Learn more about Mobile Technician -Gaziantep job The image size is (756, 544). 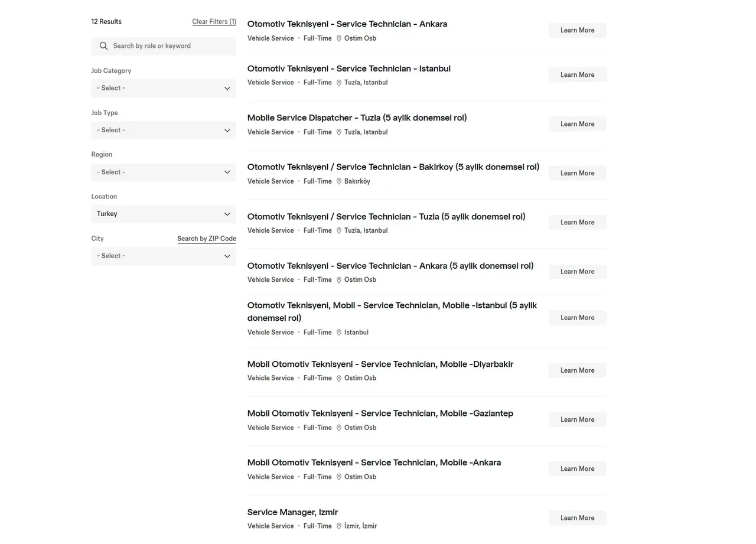click(x=577, y=419)
